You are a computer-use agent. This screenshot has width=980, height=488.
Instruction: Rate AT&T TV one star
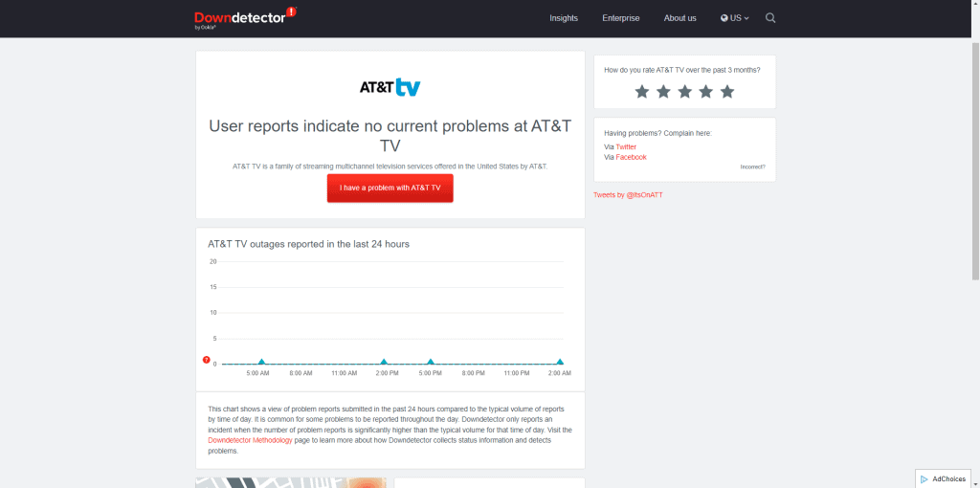coord(642,92)
